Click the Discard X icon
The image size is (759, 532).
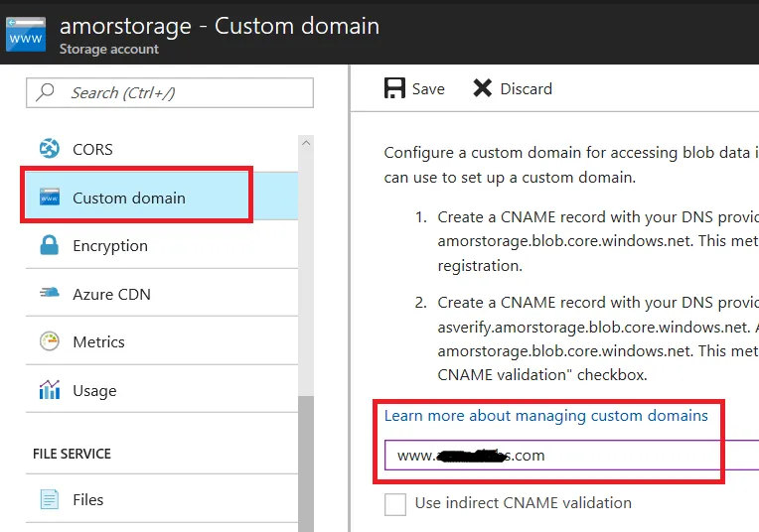pyautogui.click(x=483, y=88)
